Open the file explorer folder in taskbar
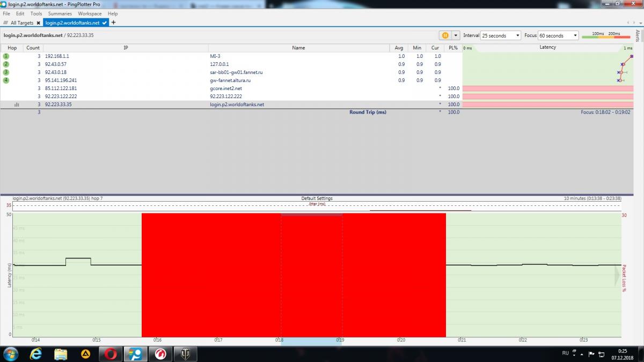Viewport: 644px width, 362px height. click(x=61, y=354)
